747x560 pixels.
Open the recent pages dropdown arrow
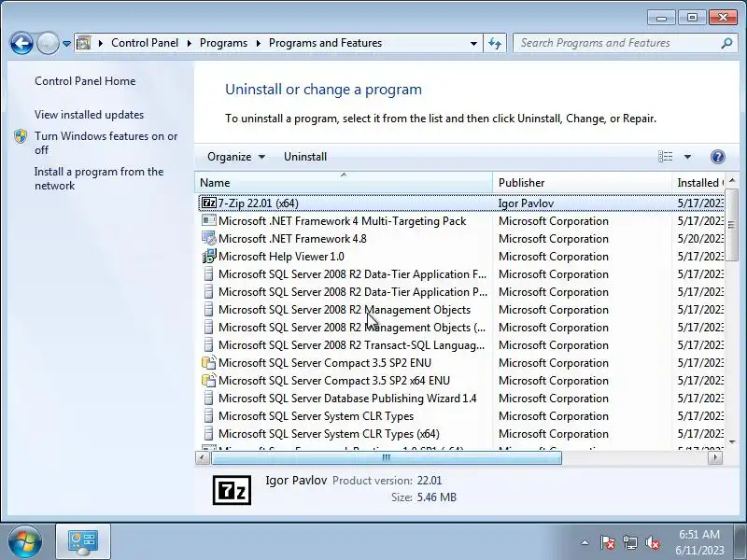[66, 44]
